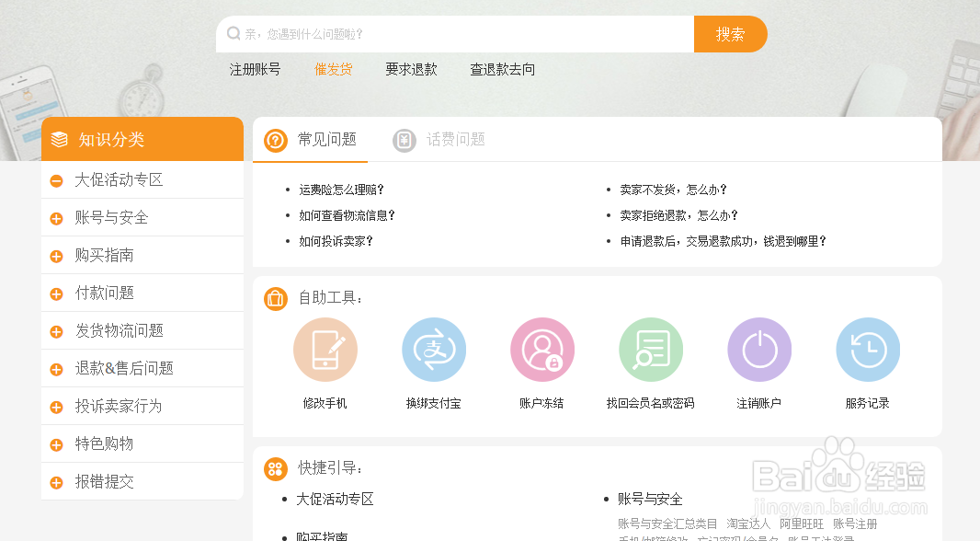Open the 服务记录 history icon
This screenshot has width=980, height=541.
click(x=868, y=351)
